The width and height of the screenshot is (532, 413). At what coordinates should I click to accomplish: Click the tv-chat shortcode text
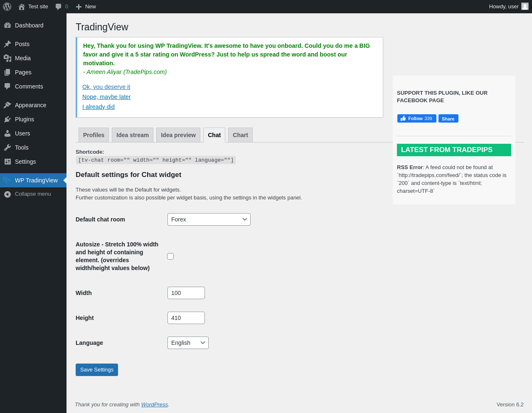pyautogui.click(x=156, y=160)
